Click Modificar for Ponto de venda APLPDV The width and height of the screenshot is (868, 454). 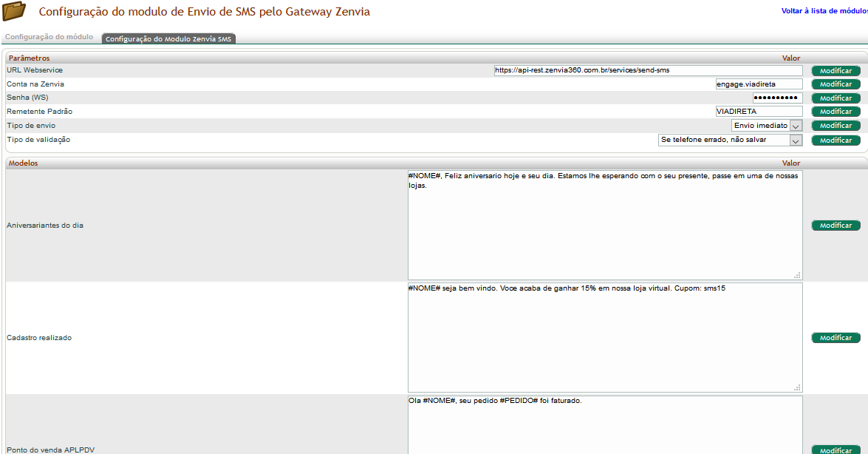click(836, 450)
